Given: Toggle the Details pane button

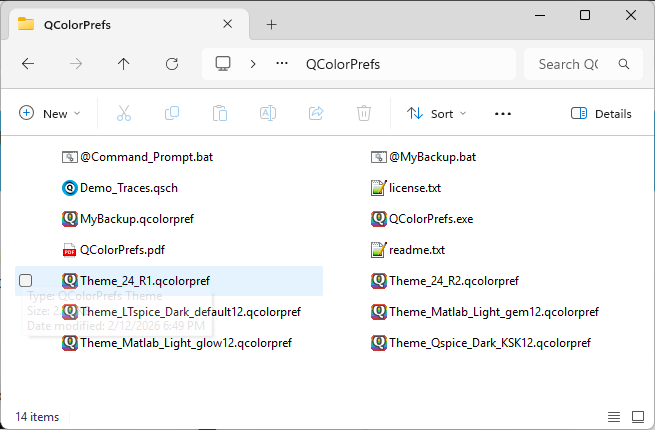Looking at the screenshot, I should point(601,114).
